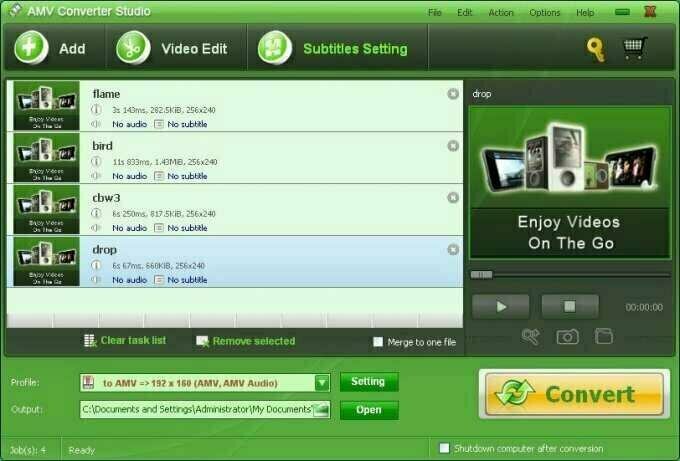Toggle Merge to one file checkbox
The height and width of the screenshot is (461, 680).
(378, 342)
